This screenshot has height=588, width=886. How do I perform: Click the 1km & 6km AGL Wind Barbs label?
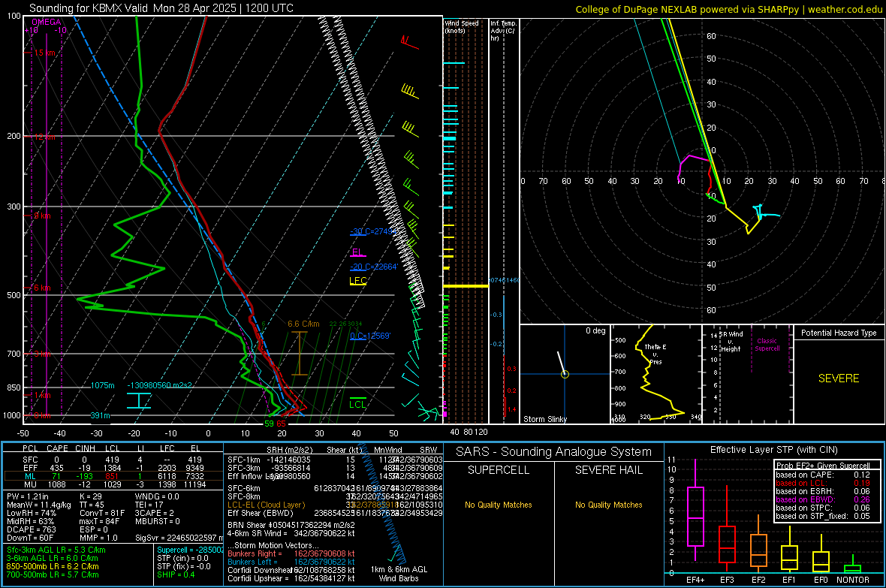point(399,574)
